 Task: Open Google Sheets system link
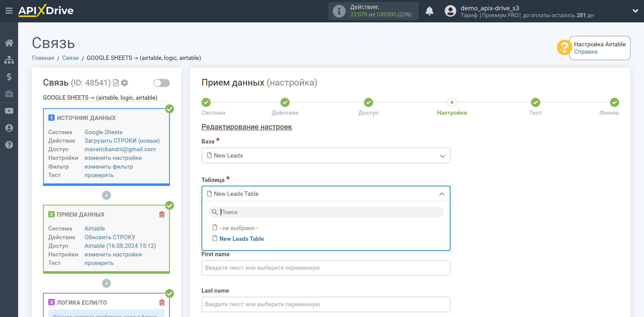click(103, 132)
